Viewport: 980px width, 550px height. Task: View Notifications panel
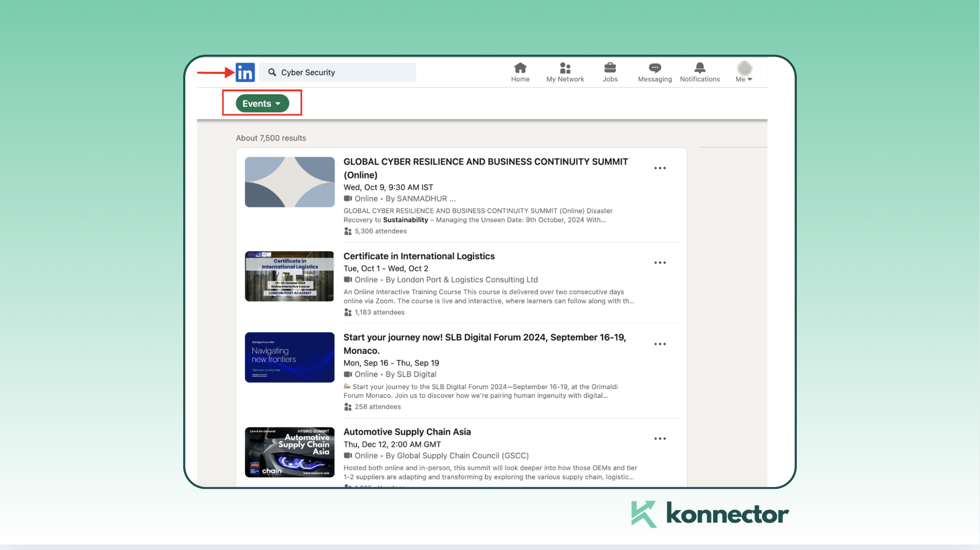700,71
